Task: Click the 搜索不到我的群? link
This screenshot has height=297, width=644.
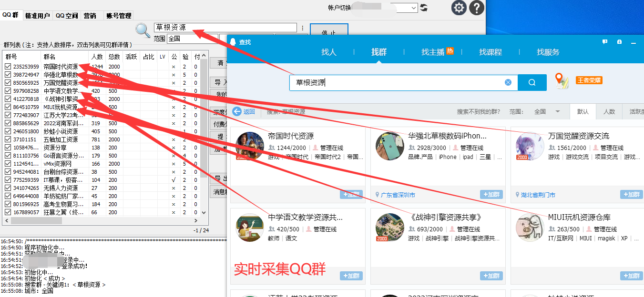Action: (x=479, y=112)
